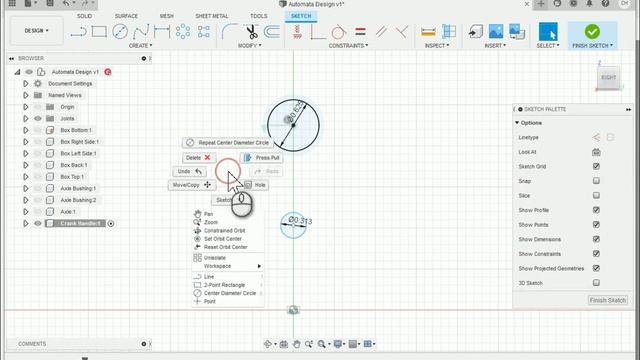Toggle visibility eye of Joints folder

[x=38, y=118]
